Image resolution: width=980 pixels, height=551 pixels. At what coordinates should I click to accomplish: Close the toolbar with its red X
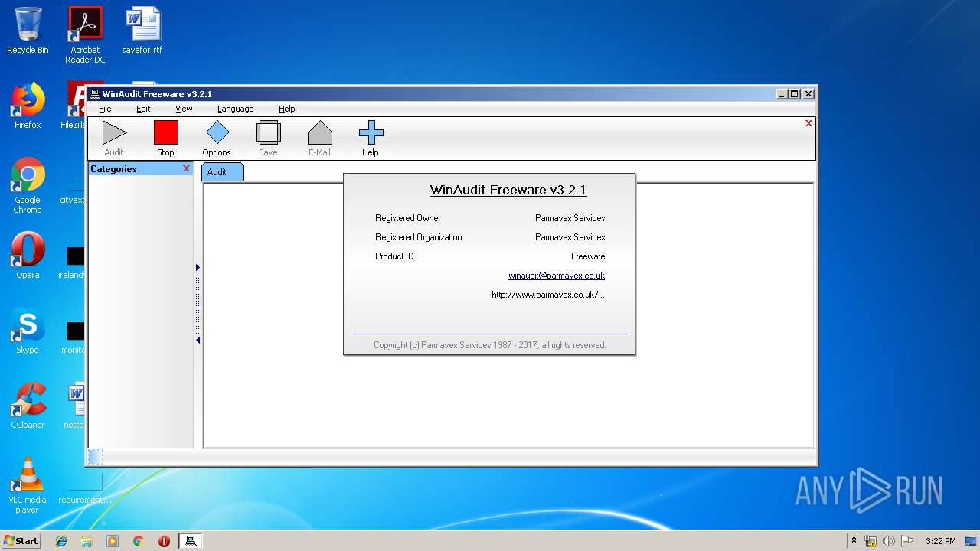808,123
